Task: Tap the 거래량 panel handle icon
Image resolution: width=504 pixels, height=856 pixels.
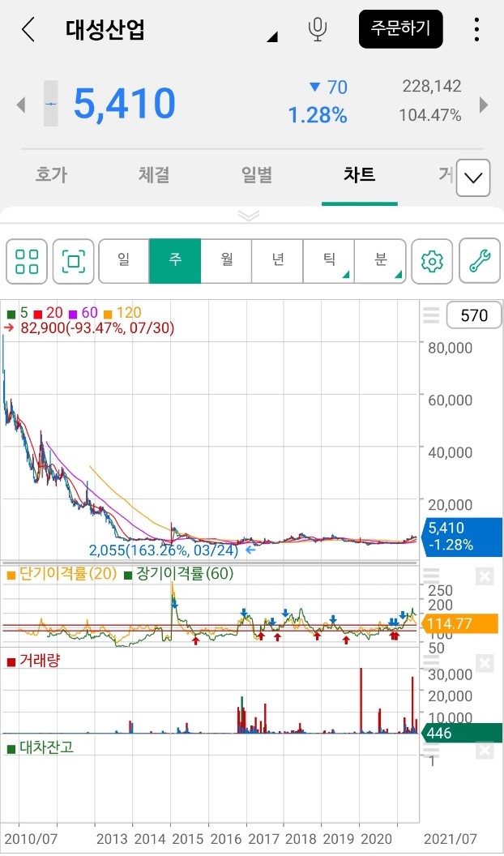Action: pyautogui.click(x=431, y=661)
